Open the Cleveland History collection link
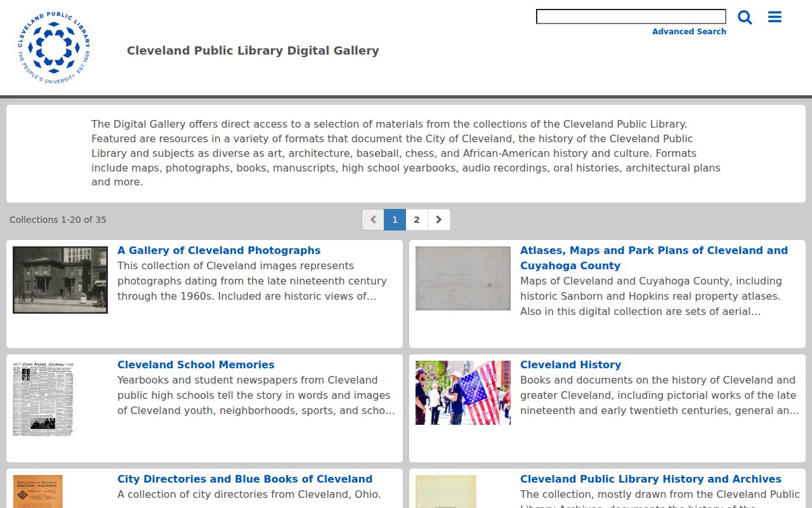The image size is (812, 508). (x=570, y=364)
